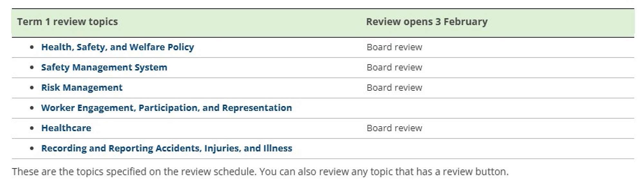
Task: Click the bullet point next to Healthcare
Action: 32,128
